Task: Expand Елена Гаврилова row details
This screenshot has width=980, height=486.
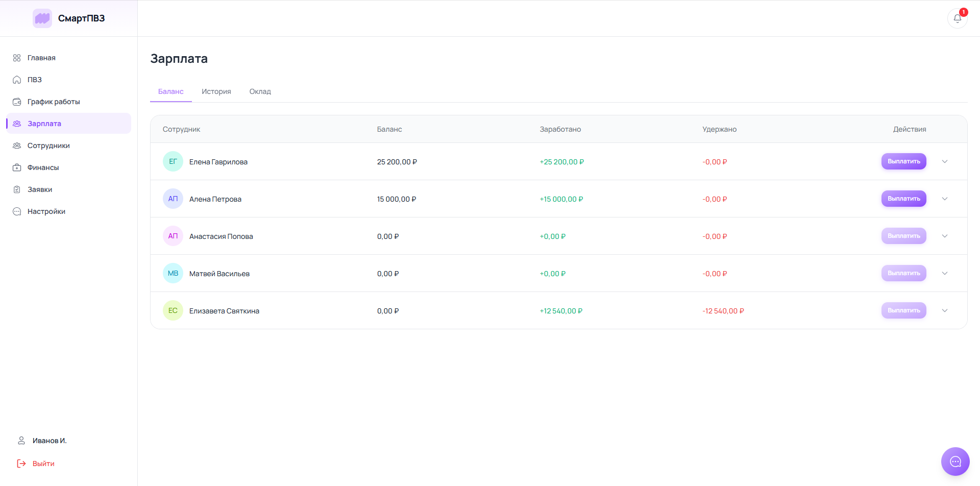Action: 945,161
